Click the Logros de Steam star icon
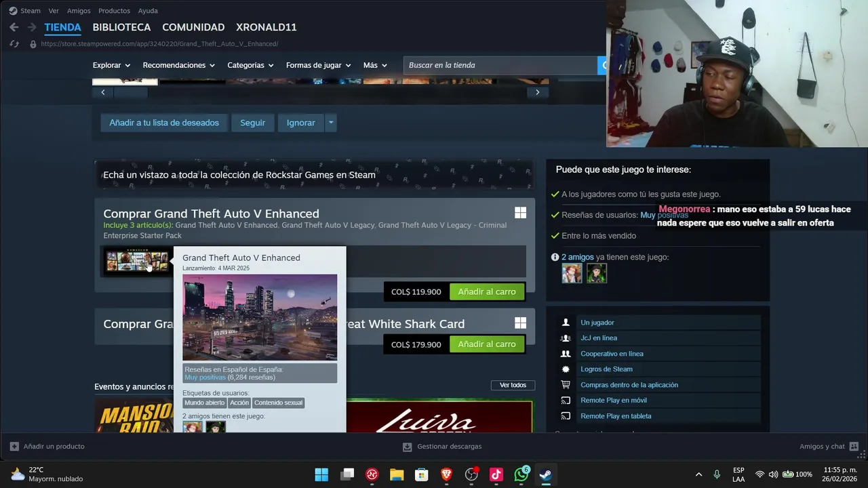This screenshot has height=488, width=868. (x=566, y=369)
